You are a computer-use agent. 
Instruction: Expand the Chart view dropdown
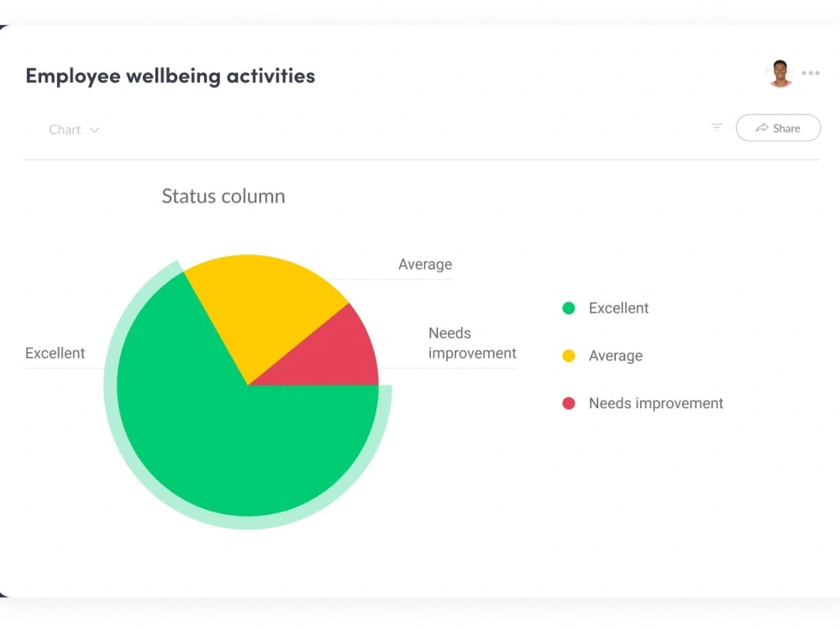(74, 129)
